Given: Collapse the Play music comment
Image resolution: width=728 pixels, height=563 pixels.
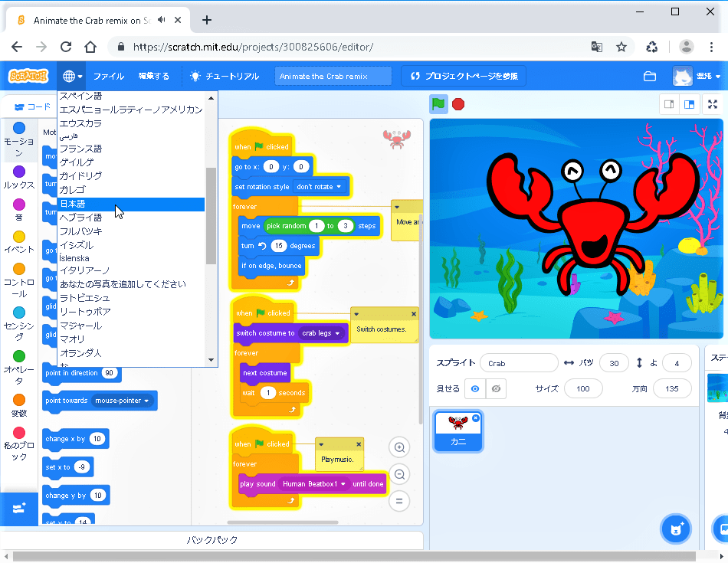Looking at the screenshot, I should click(x=321, y=444).
